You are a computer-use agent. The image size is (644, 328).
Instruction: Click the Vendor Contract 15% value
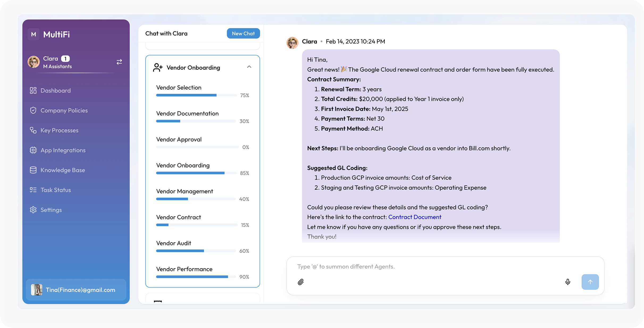coord(245,225)
